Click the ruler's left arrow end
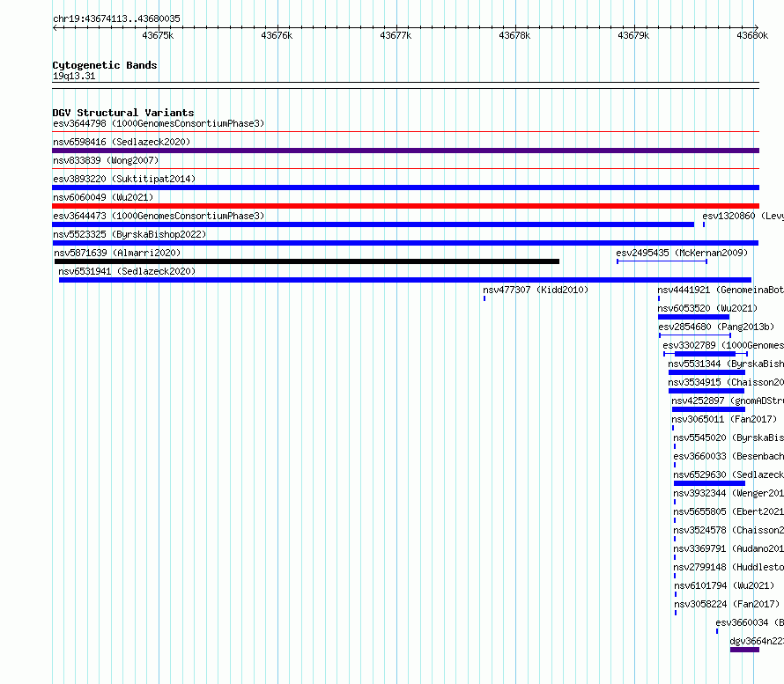 pos(55,28)
